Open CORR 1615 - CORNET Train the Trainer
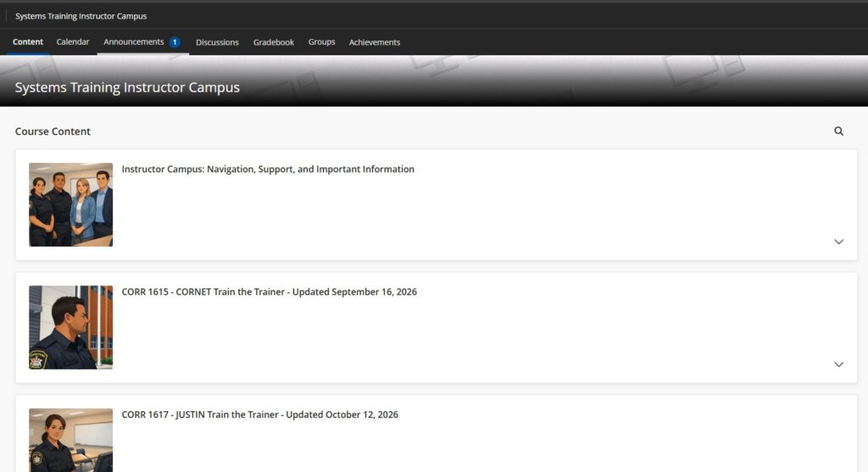 click(x=269, y=292)
